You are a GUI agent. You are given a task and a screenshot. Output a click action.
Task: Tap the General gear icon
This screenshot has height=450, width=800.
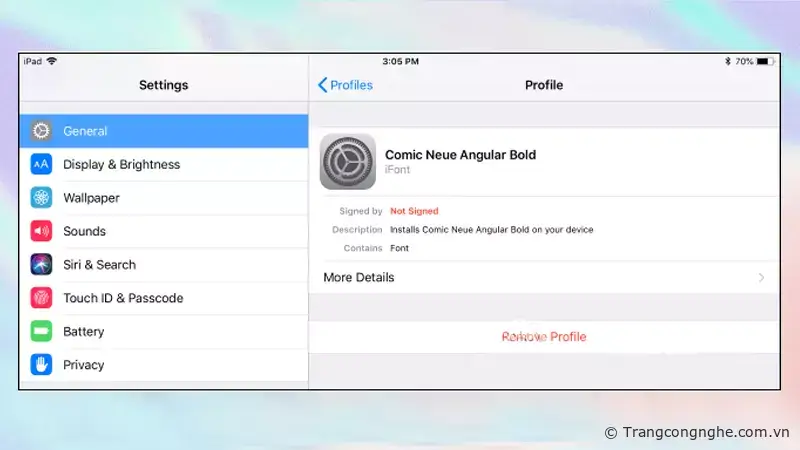coord(41,131)
